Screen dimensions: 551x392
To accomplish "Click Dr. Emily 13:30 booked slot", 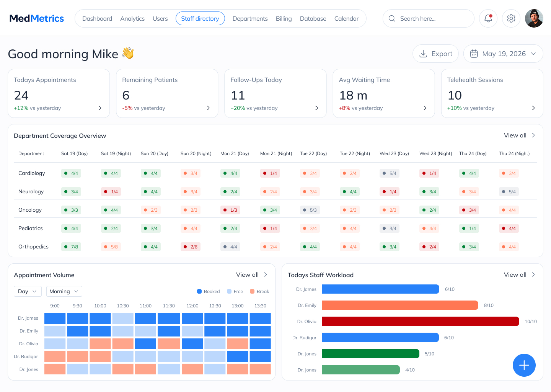I will point(260,331).
